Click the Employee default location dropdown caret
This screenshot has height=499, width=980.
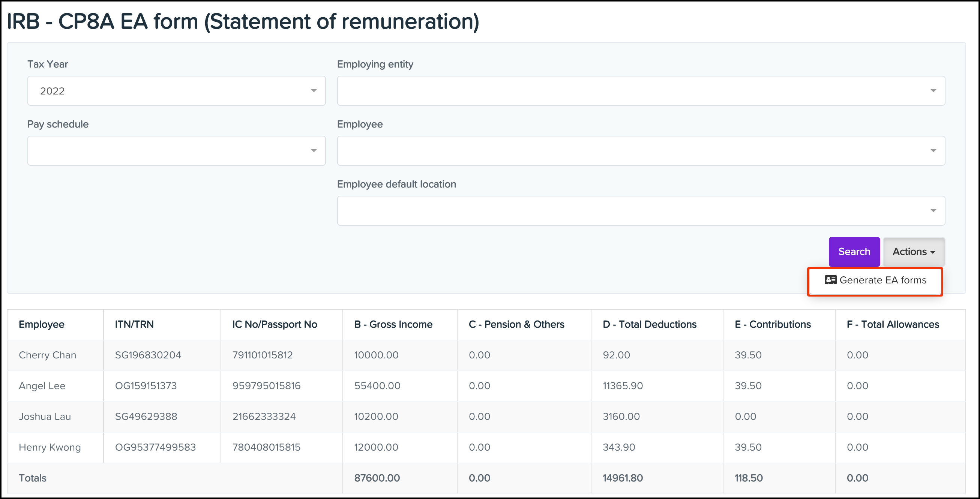click(933, 210)
